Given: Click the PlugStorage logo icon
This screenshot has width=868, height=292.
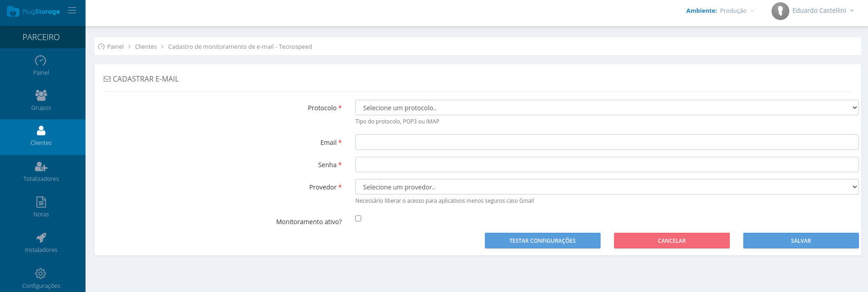Looking at the screenshot, I should point(13,11).
